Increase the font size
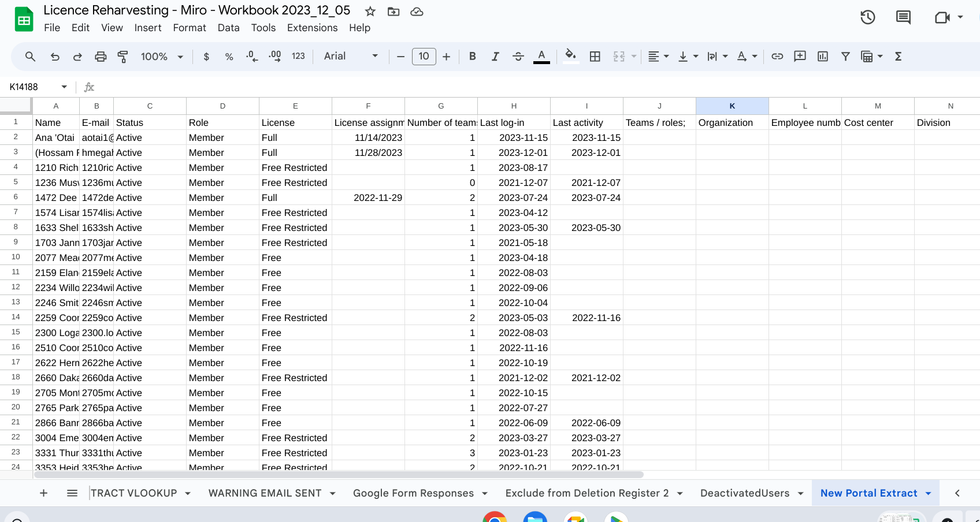This screenshot has width=980, height=522. click(446, 57)
